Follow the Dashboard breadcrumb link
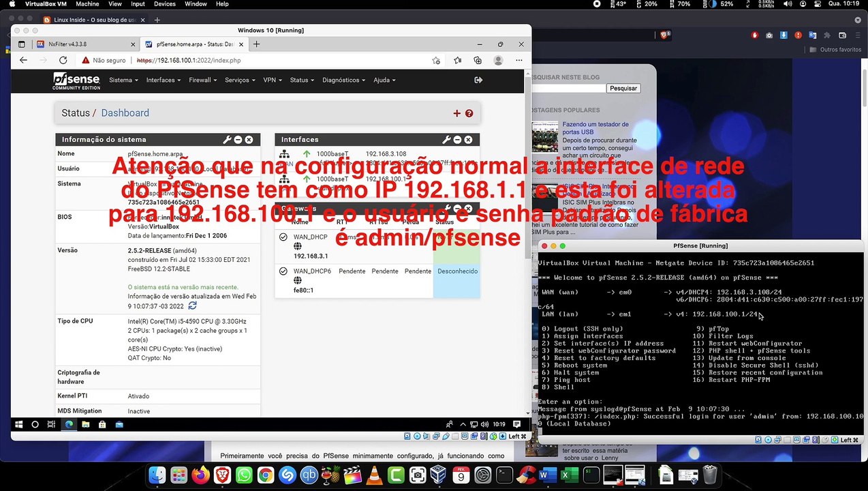This screenshot has width=868, height=491. coord(125,113)
